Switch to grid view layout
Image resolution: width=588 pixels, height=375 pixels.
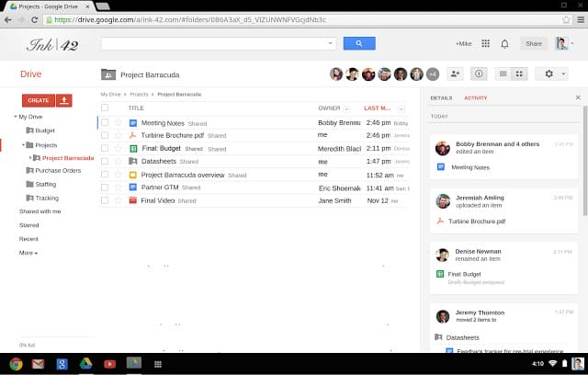click(518, 74)
